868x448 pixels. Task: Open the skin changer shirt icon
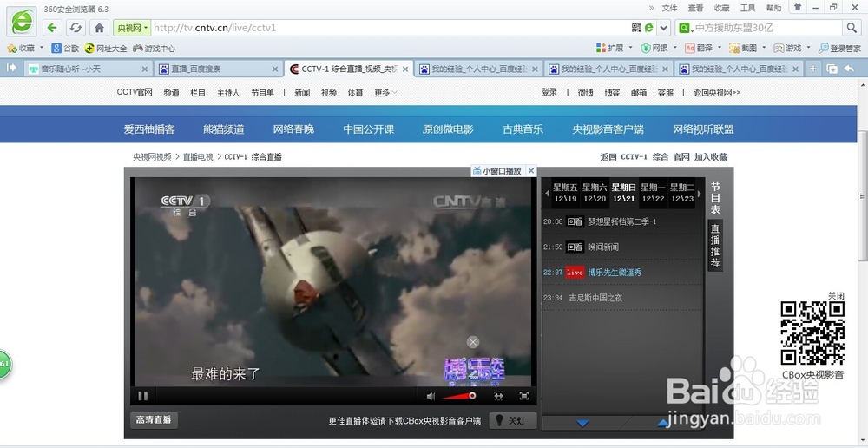coord(798,7)
